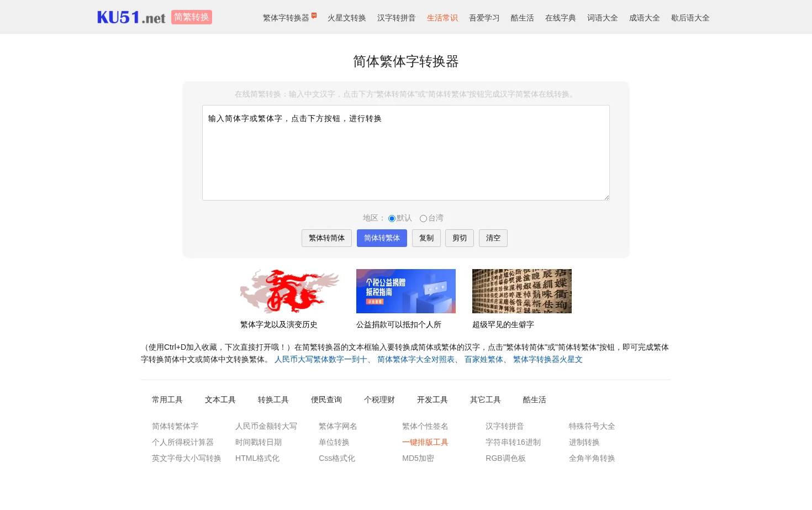The height and width of the screenshot is (510, 812).
Task: Open 公益捐款可以抵扣个人所 article link
Action: pos(399,324)
